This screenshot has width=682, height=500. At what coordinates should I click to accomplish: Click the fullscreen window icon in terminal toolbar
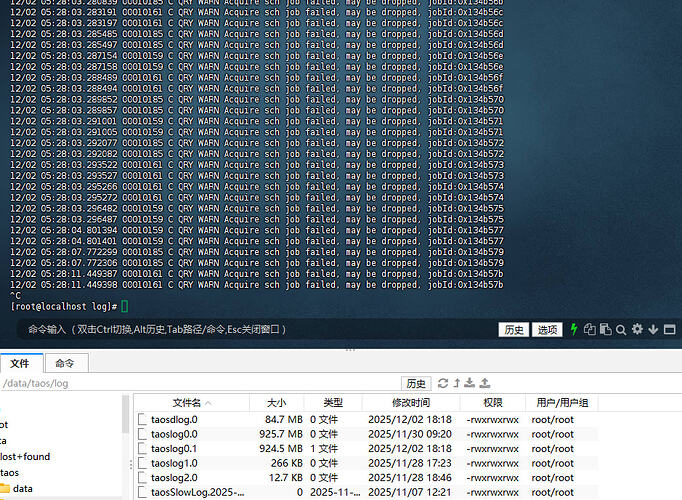coord(669,329)
